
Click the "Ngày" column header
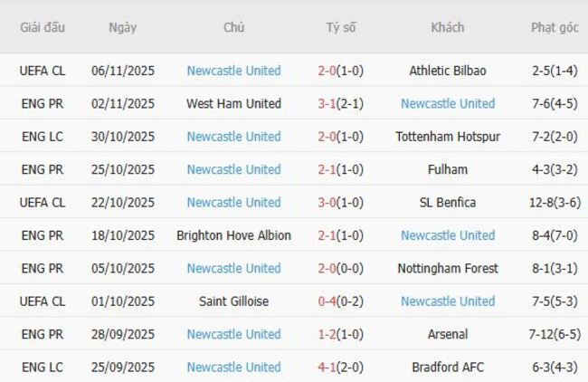coord(123,27)
